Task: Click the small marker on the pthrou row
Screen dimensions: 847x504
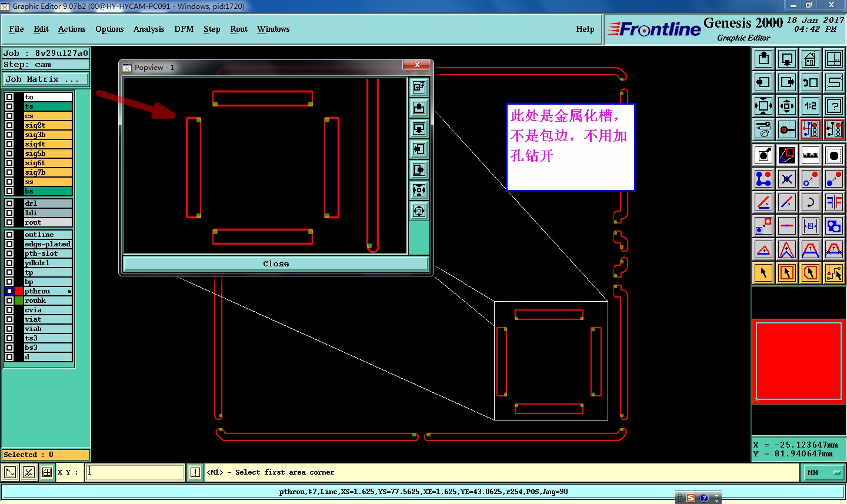Action: (x=69, y=291)
